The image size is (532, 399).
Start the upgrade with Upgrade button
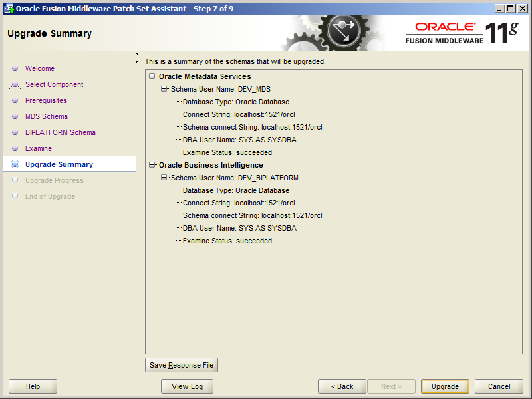point(445,386)
